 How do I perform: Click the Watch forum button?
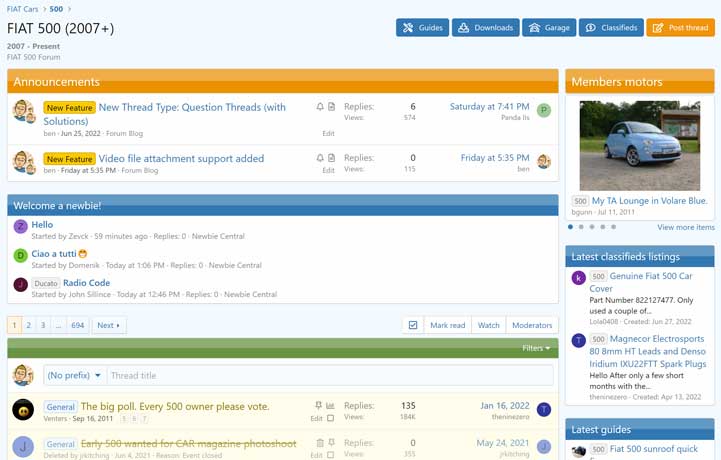coord(488,325)
